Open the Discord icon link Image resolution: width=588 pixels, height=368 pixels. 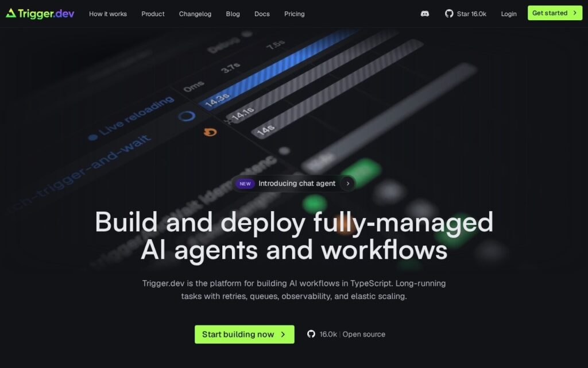pyautogui.click(x=424, y=14)
